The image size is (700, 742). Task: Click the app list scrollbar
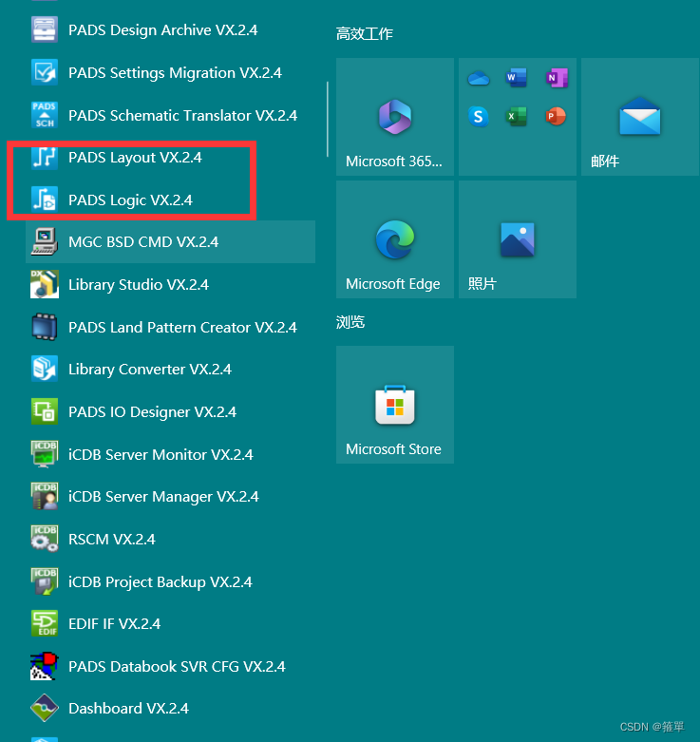pos(328,119)
